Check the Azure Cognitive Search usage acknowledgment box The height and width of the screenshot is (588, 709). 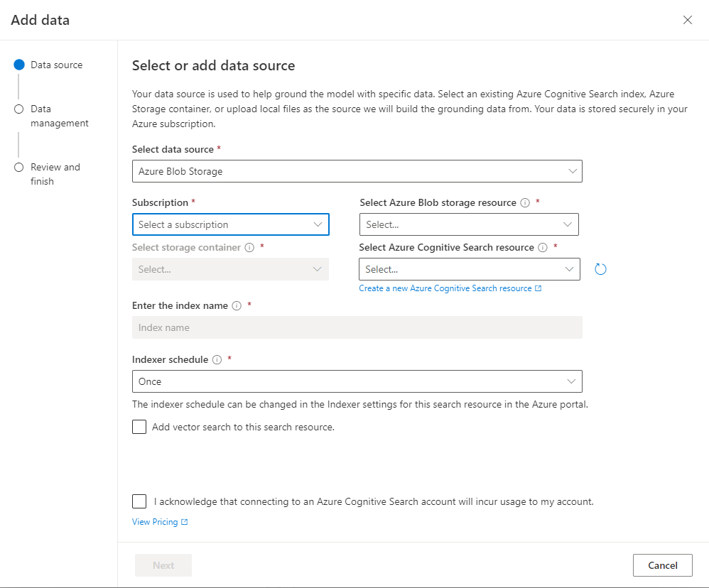coord(139,501)
